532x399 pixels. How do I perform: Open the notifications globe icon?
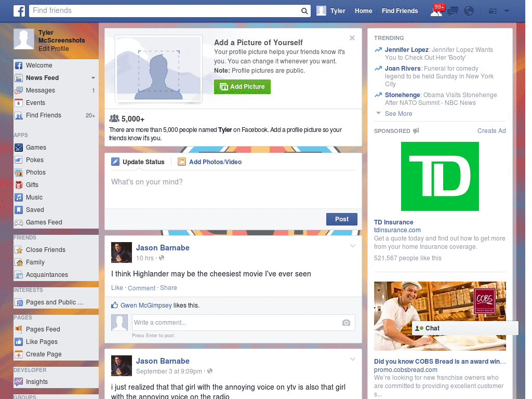pos(469,11)
